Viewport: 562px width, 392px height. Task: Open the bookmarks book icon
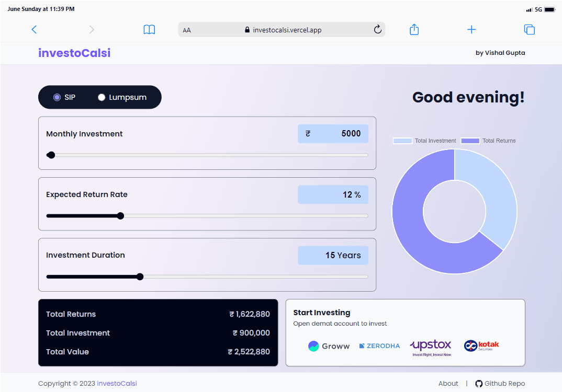(x=149, y=30)
